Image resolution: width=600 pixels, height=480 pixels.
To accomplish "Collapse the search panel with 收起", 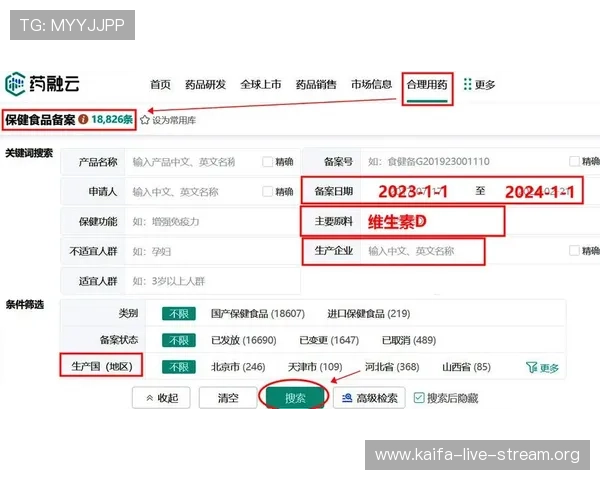I will [161, 398].
